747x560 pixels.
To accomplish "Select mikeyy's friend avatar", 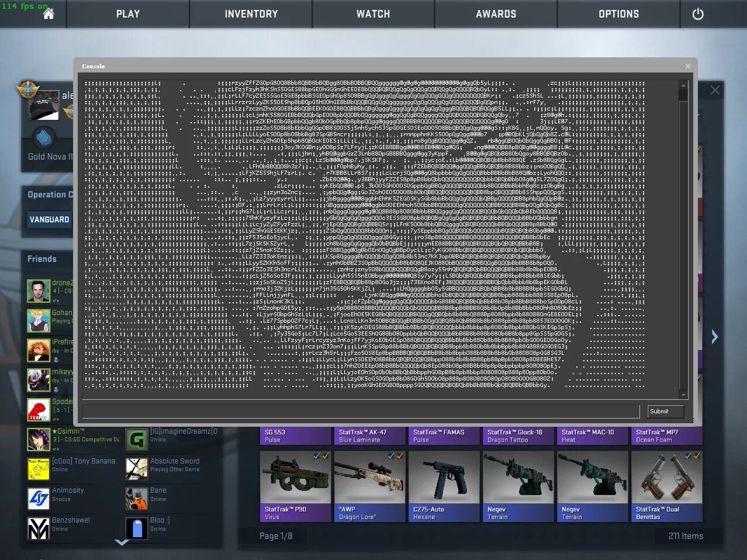I will [x=39, y=380].
